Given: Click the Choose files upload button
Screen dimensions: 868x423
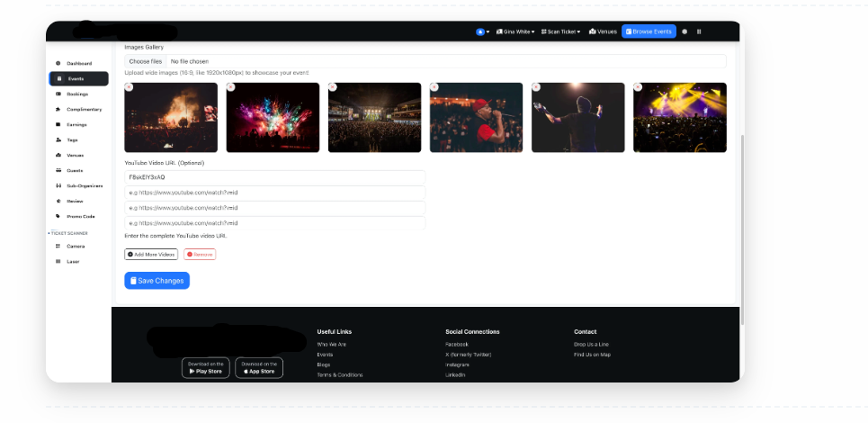Looking at the screenshot, I should (x=145, y=61).
